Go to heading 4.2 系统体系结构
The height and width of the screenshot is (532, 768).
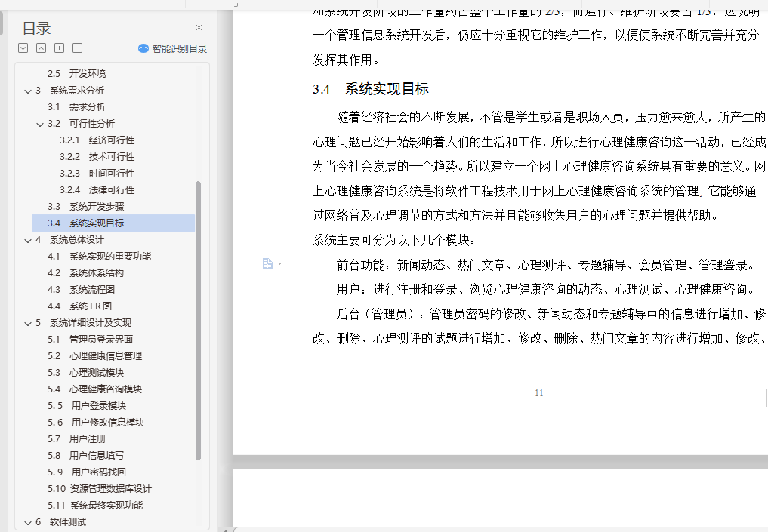tap(86, 273)
